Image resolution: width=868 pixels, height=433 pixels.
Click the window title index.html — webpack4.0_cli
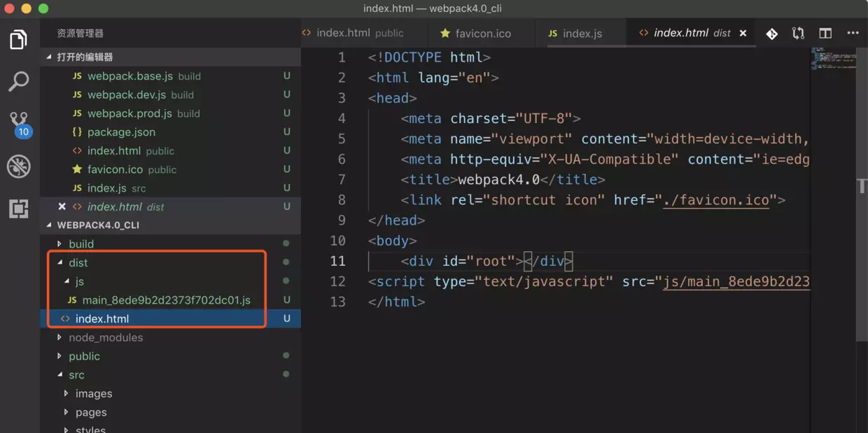point(433,8)
